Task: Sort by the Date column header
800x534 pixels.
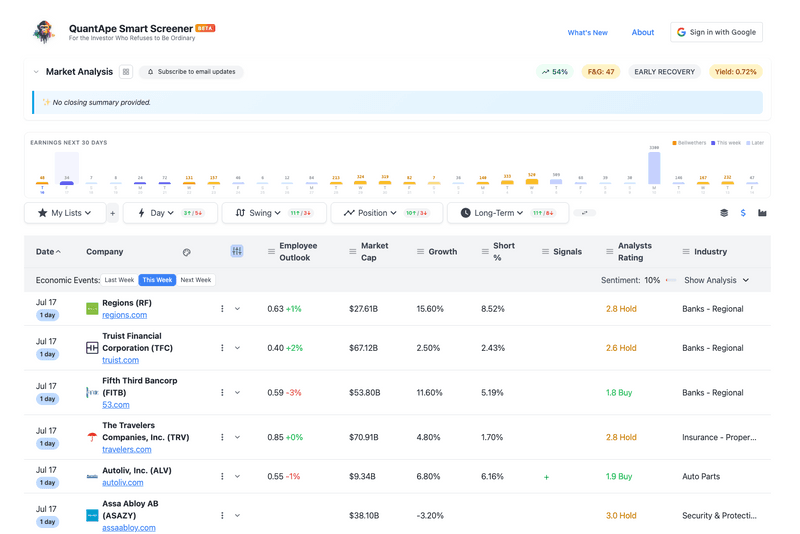Action: [48, 251]
